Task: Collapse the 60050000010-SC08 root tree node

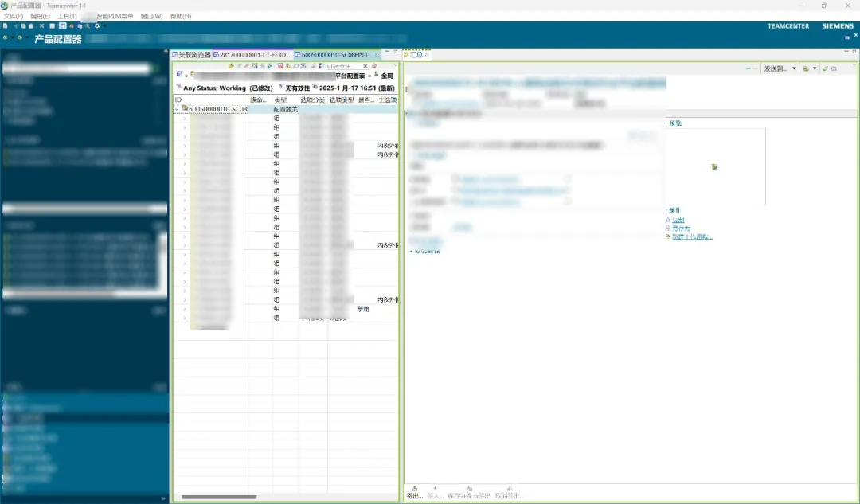Action: (177, 109)
